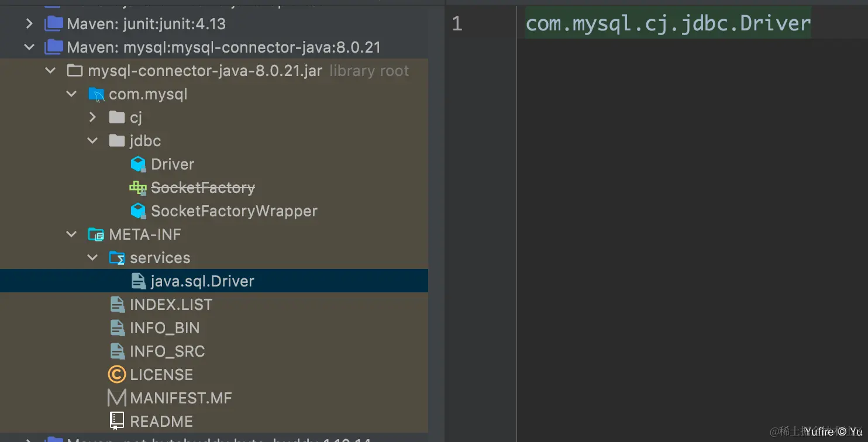Click the README file icon
868x442 pixels.
[117, 421]
